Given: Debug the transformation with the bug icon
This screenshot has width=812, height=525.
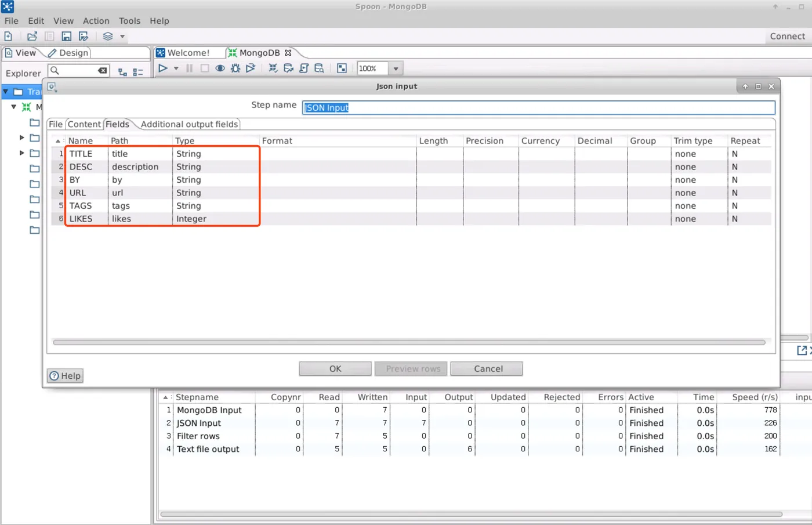Looking at the screenshot, I should pyautogui.click(x=235, y=68).
